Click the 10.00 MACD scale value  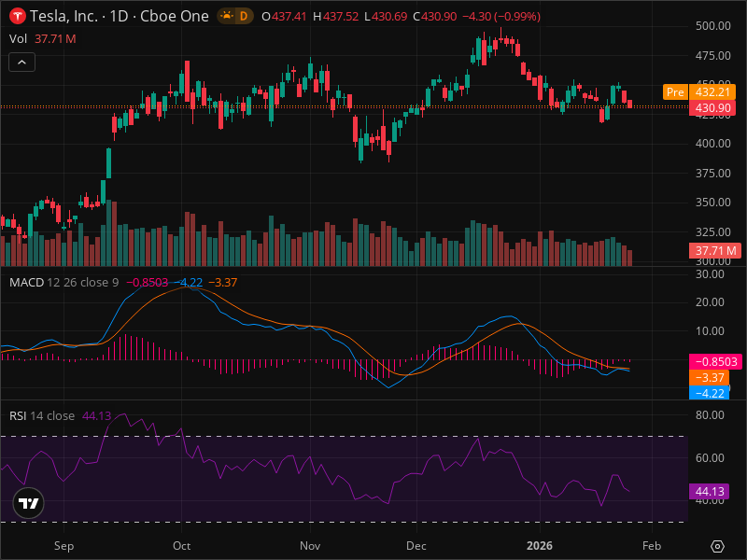tap(710, 331)
